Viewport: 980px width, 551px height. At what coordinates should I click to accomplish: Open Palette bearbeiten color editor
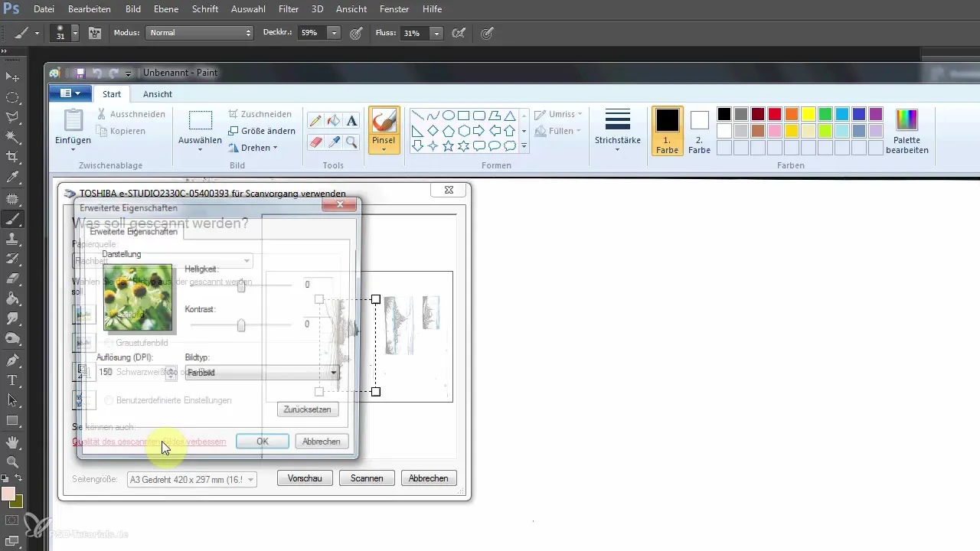coord(907,131)
